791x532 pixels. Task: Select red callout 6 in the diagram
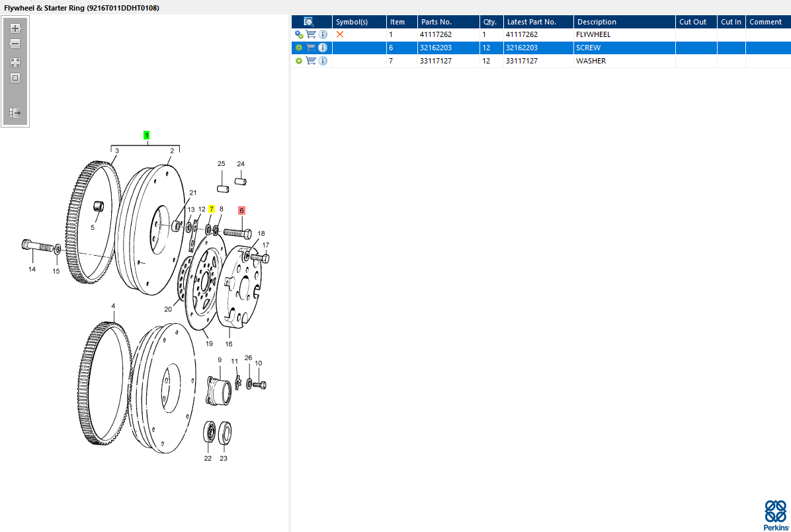click(241, 210)
